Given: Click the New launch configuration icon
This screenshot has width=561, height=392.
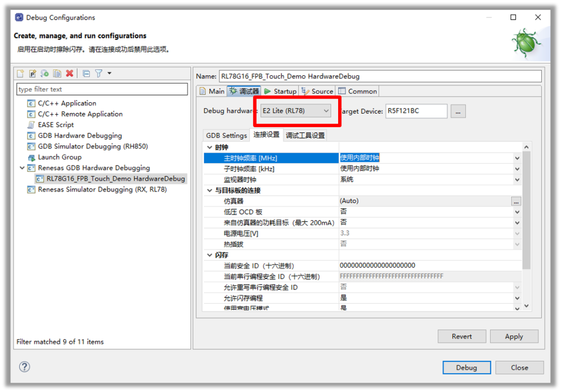Looking at the screenshot, I should [x=21, y=74].
